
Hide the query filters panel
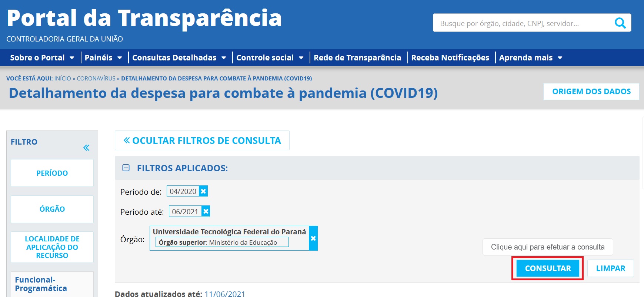(202, 141)
